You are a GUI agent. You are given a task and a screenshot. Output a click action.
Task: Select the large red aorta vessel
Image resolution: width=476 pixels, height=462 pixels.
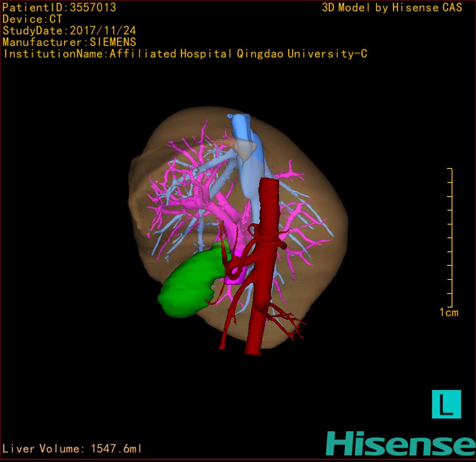pos(263,294)
